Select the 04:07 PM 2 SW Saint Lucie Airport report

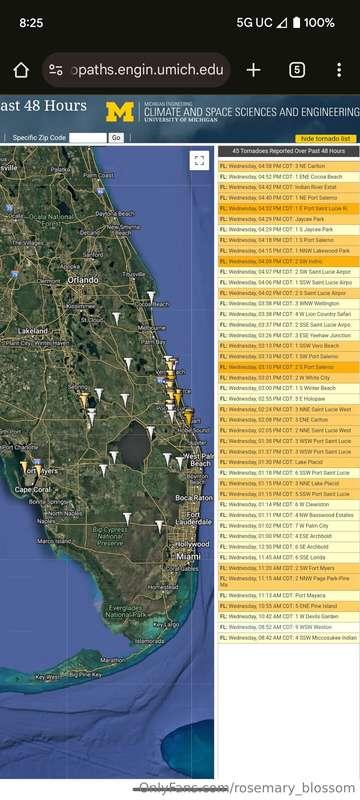[x=289, y=272]
